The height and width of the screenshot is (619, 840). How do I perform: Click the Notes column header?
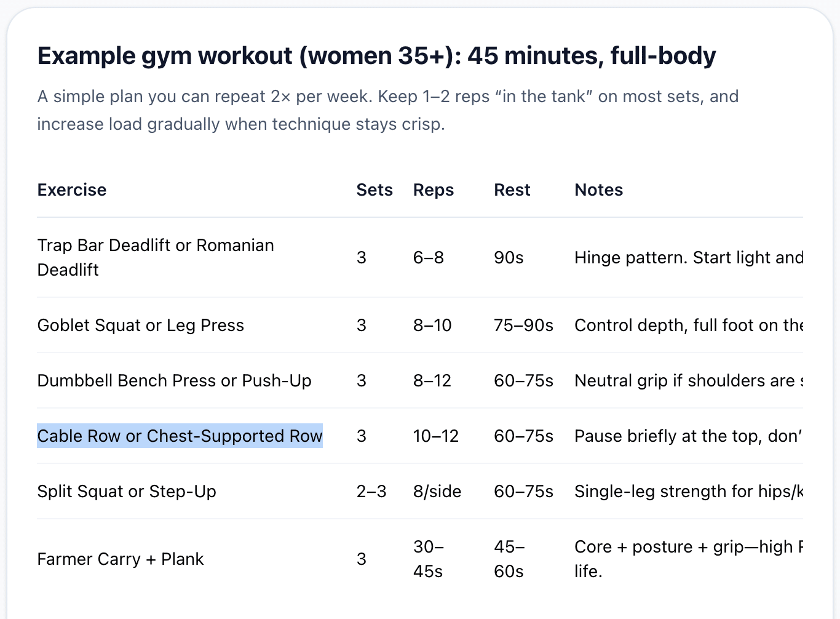598,190
